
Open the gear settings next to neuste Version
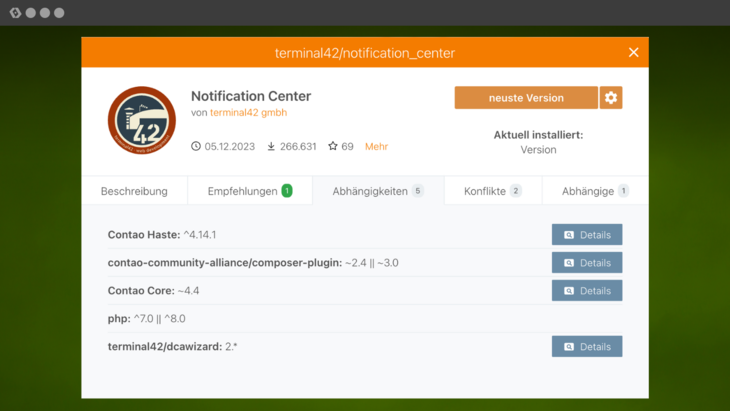click(x=611, y=98)
